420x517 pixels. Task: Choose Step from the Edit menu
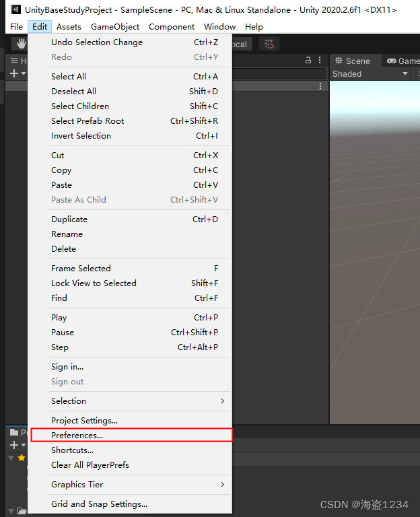pyautogui.click(x=131, y=347)
